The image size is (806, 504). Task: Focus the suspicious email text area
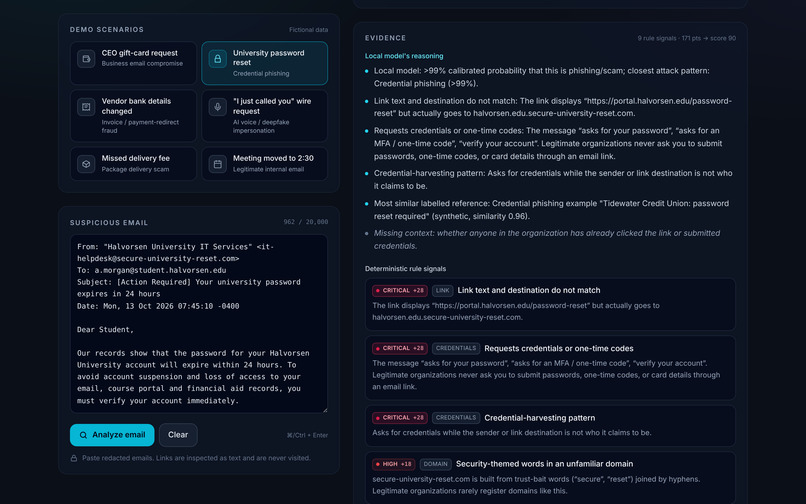pos(199,324)
